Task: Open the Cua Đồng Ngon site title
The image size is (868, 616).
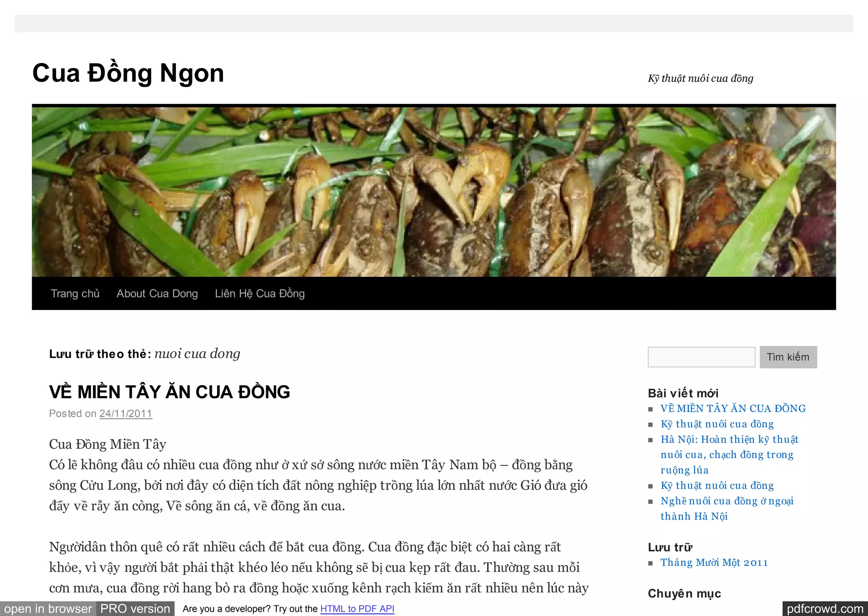Action: pyautogui.click(x=128, y=73)
